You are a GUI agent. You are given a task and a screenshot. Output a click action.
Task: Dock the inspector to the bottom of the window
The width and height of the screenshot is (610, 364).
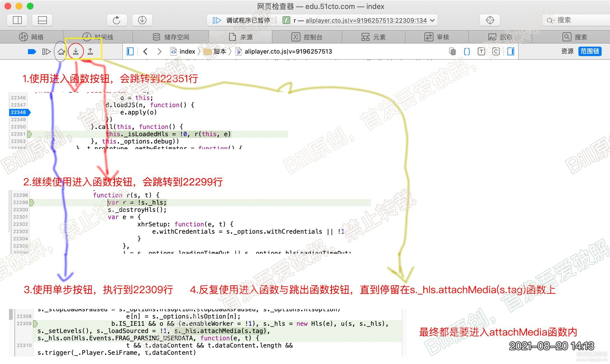tap(42, 20)
